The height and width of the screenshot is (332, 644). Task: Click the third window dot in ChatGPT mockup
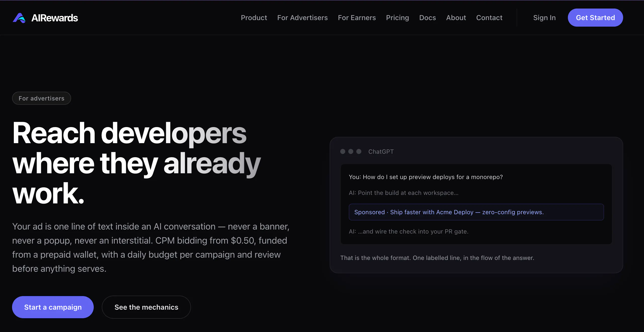point(359,151)
